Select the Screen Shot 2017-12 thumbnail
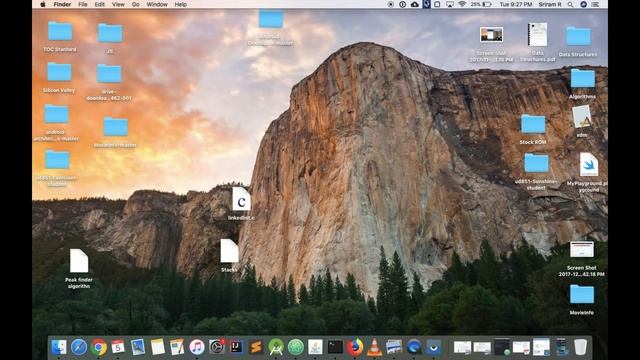Viewport: 640px width, 360px height. pyautogui.click(x=582, y=250)
